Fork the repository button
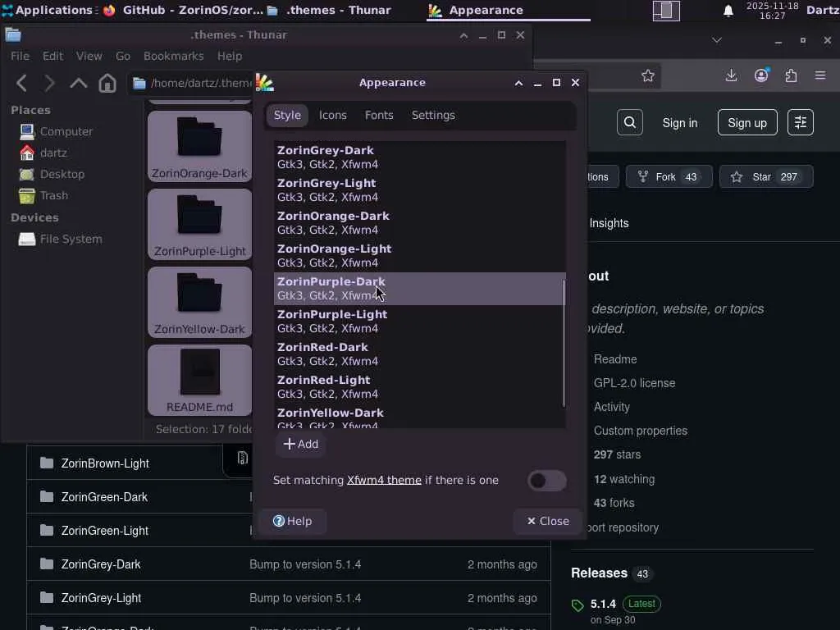Image resolution: width=840 pixels, height=630 pixels. (x=669, y=177)
